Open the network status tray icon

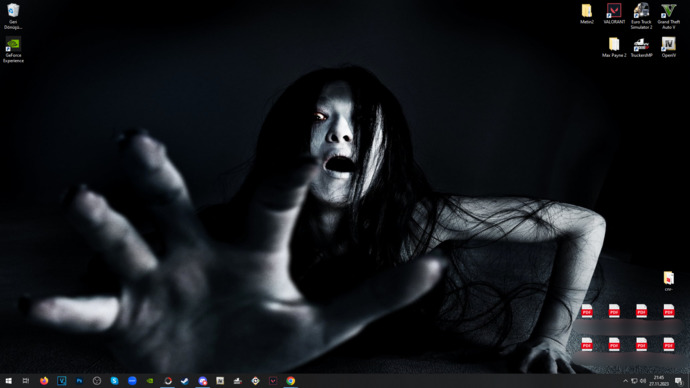click(634, 381)
